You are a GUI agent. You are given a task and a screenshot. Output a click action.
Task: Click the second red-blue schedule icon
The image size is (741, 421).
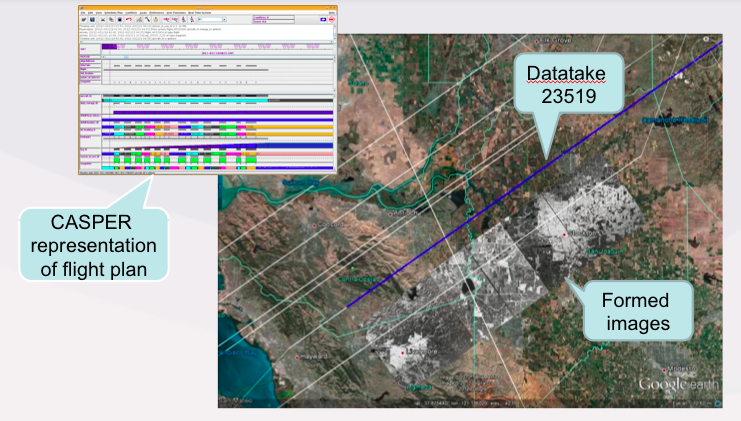[175, 20]
